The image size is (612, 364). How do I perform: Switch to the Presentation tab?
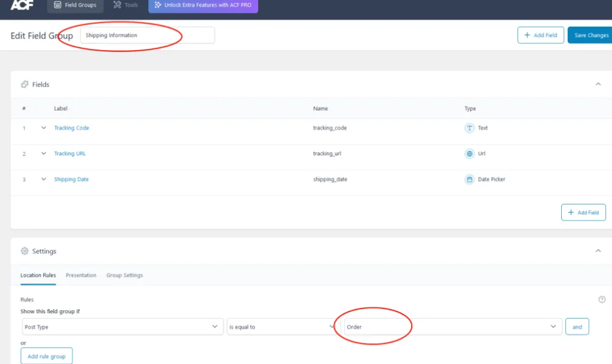pos(81,276)
